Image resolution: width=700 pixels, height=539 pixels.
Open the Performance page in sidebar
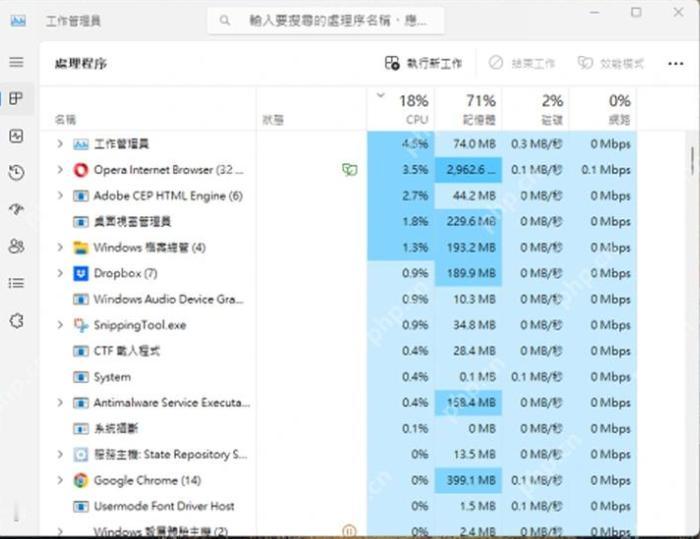17,136
